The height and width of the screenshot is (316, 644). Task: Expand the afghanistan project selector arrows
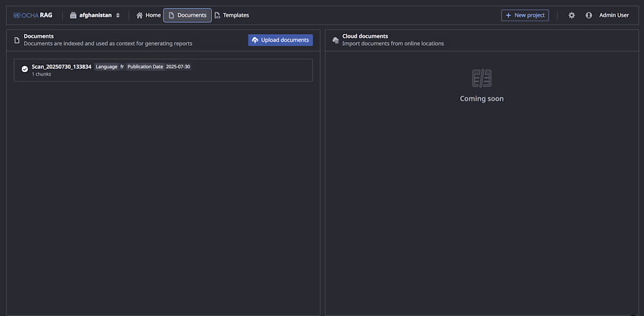click(x=118, y=15)
